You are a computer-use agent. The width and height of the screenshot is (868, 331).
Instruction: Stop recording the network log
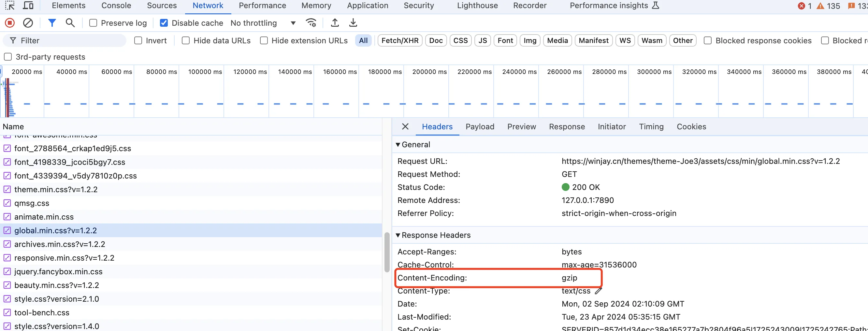tap(10, 23)
